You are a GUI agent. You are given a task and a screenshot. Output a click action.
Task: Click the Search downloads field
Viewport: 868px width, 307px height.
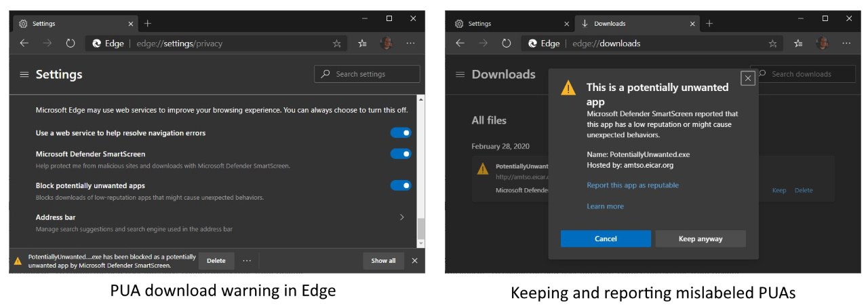coord(803,74)
